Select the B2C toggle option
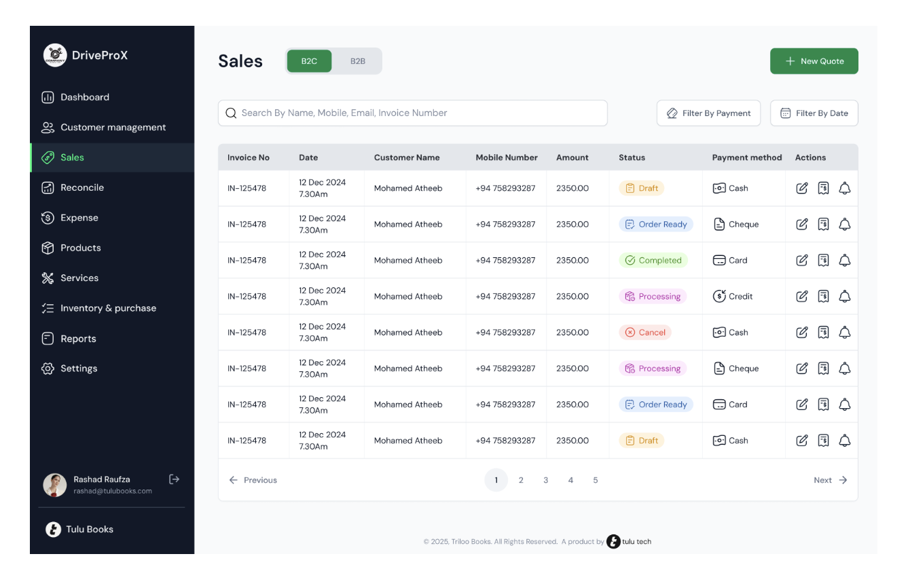 pyautogui.click(x=309, y=60)
